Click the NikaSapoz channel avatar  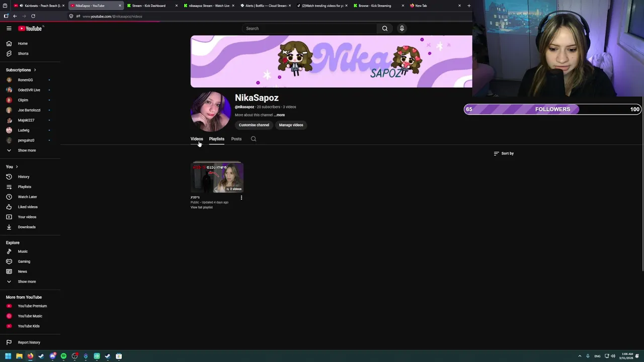(x=210, y=111)
